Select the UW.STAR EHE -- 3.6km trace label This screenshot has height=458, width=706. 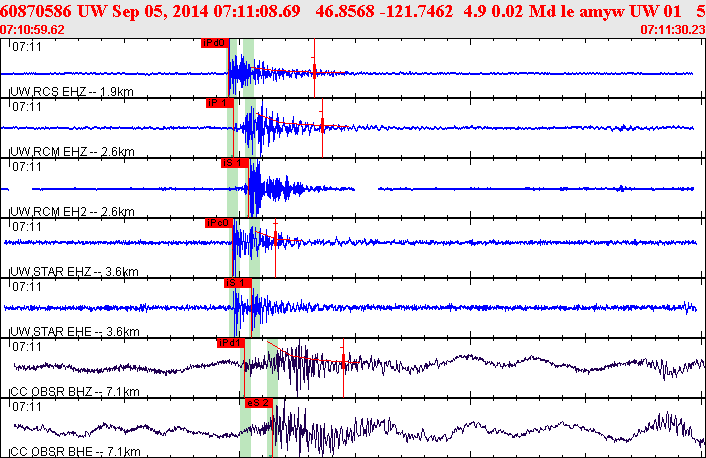pyautogui.click(x=75, y=331)
